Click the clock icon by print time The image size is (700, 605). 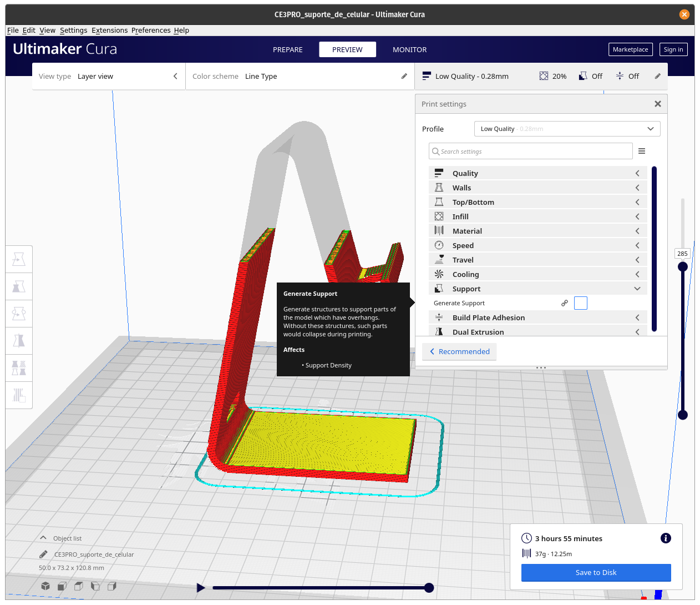coord(526,538)
